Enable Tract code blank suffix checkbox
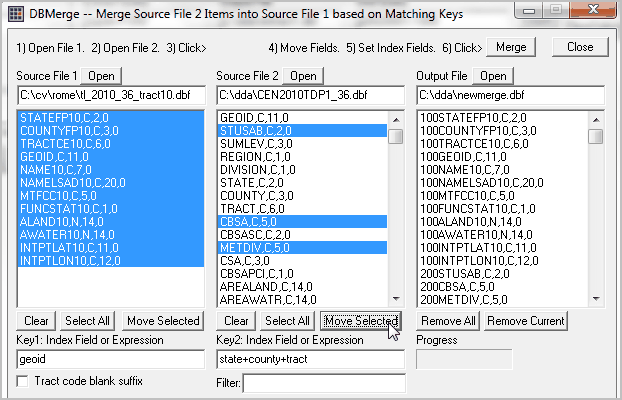The image size is (622, 400). [22, 381]
